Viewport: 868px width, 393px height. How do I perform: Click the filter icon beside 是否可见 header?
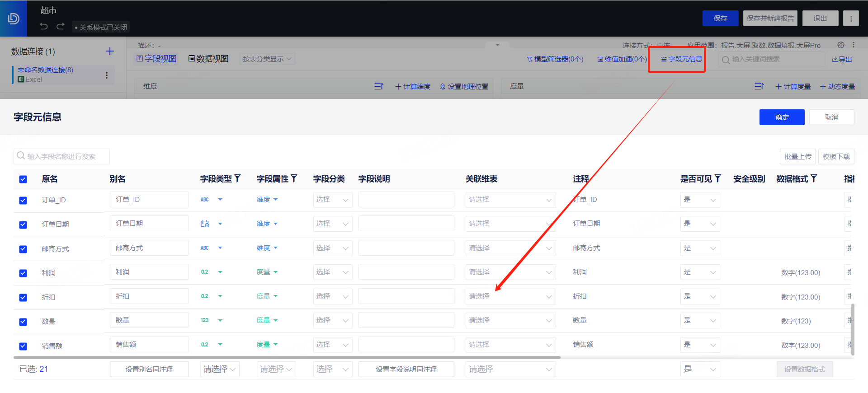[x=718, y=178]
